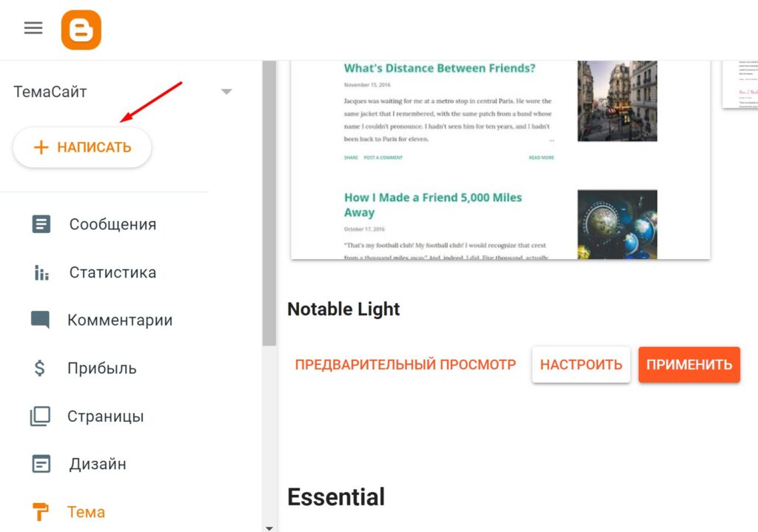This screenshot has width=758, height=532.
Task: Click the Прибыль dollar sign icon
Action: pyautogui.click(x=40, y=368)
